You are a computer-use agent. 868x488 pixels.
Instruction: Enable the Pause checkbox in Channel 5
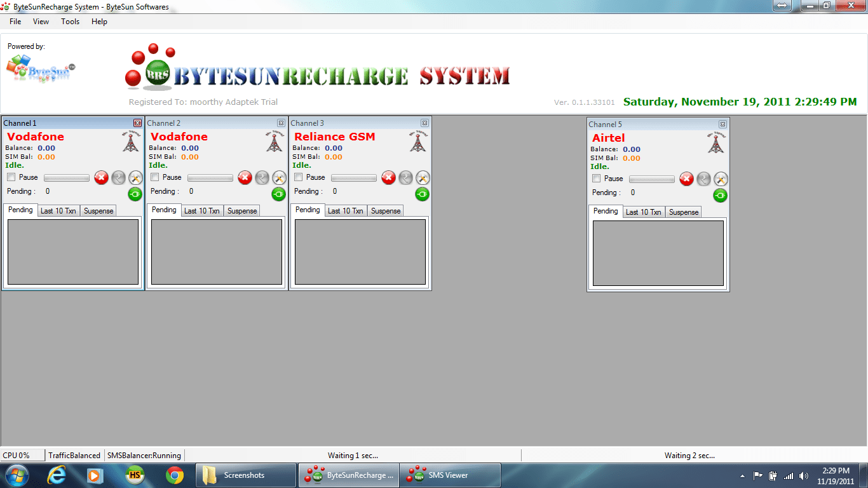pyautogui.click(x=596, y=179)
